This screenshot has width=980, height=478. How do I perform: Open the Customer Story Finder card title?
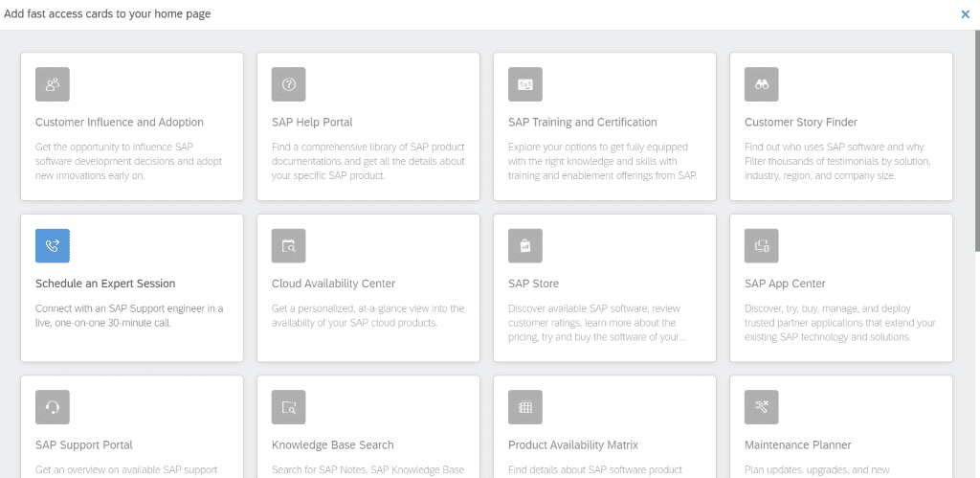coord(800,123)
